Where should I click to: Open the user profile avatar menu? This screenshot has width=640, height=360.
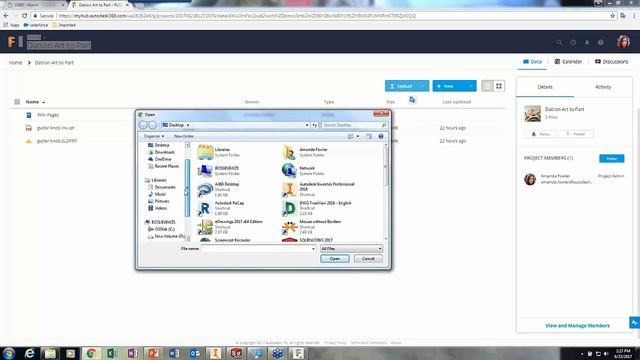click(623, 42)
